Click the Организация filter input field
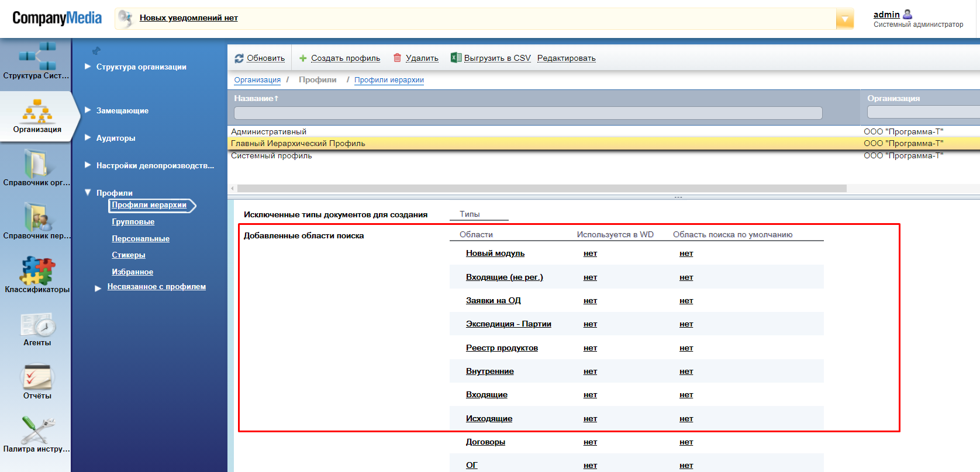Screen dimensions: 980x472 [x=923, y=112]
